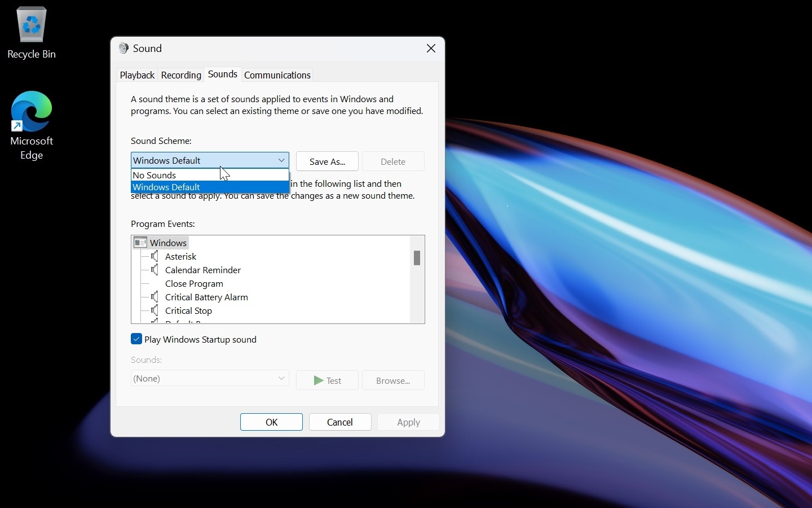
Task: Click the Sound dialog title bar icon
Action: coord(123,49)
